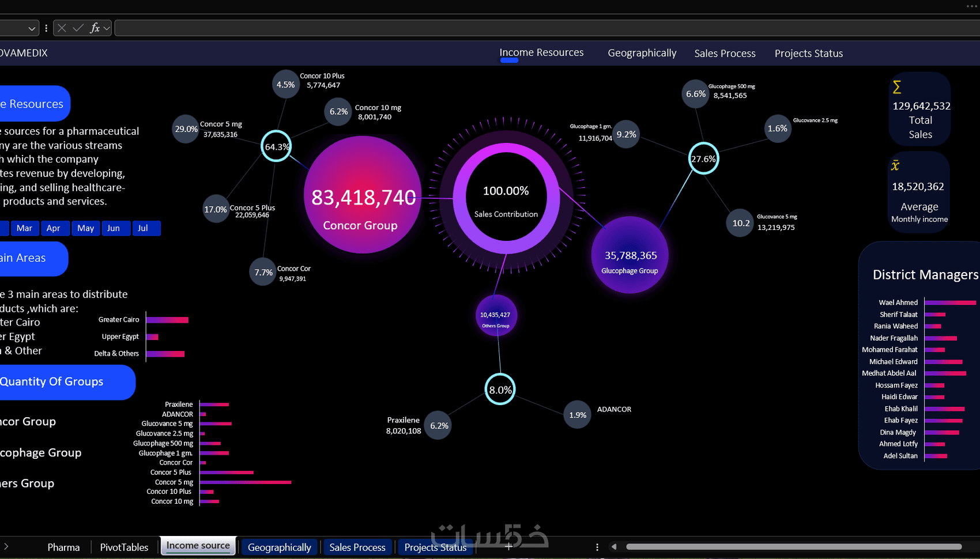Image resolution: width=980 pixels, height=559 pixels.
Task: Filter by the Mar month button
Action: click(x=24, y=228)
